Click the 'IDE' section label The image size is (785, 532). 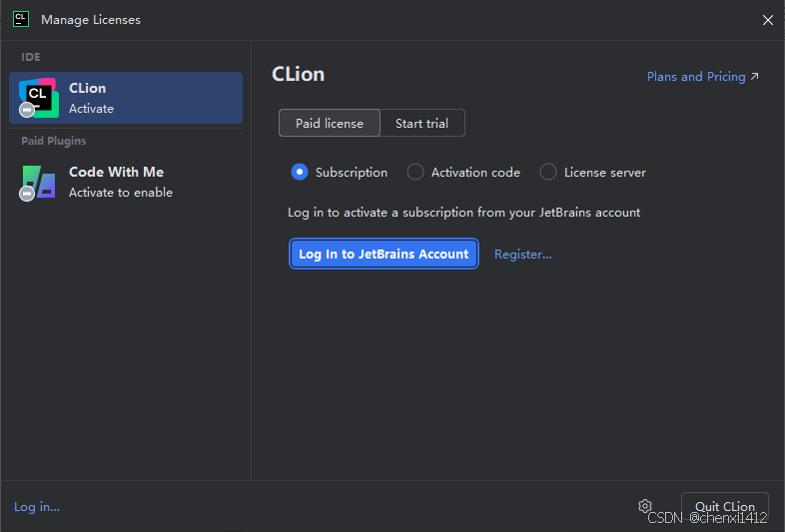coord(31,57)
